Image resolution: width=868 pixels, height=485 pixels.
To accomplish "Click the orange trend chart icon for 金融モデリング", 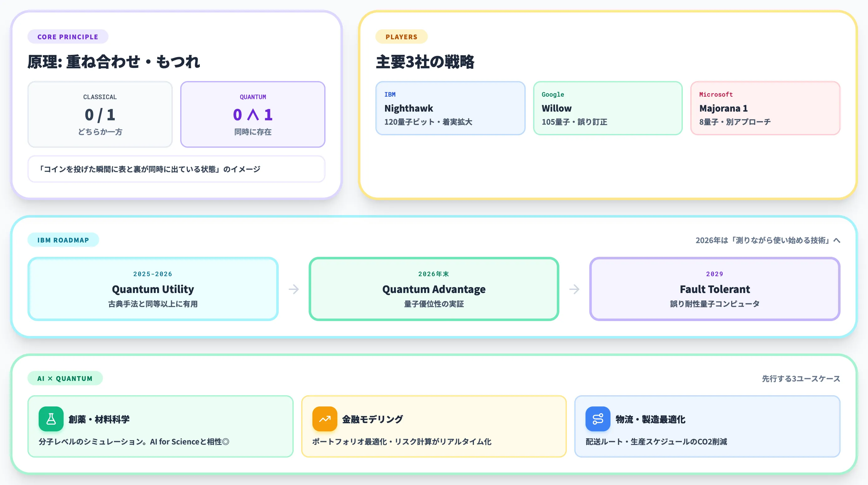I will coord(325,419).
